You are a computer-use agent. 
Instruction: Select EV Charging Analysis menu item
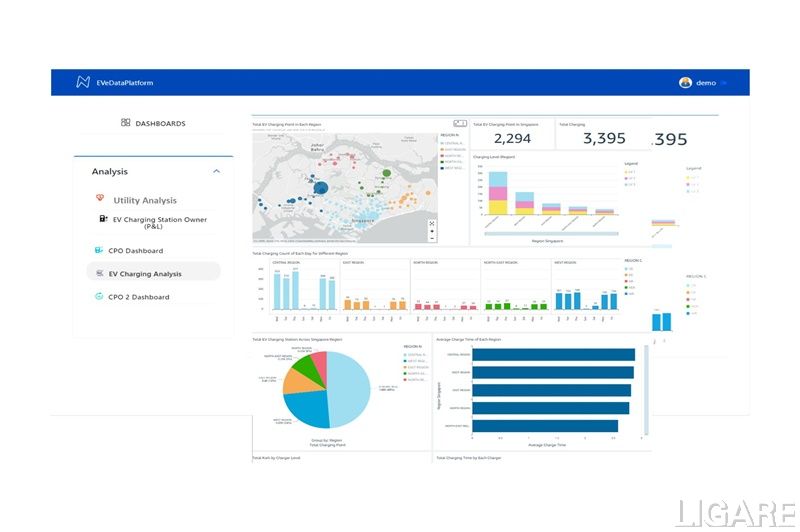145,273
